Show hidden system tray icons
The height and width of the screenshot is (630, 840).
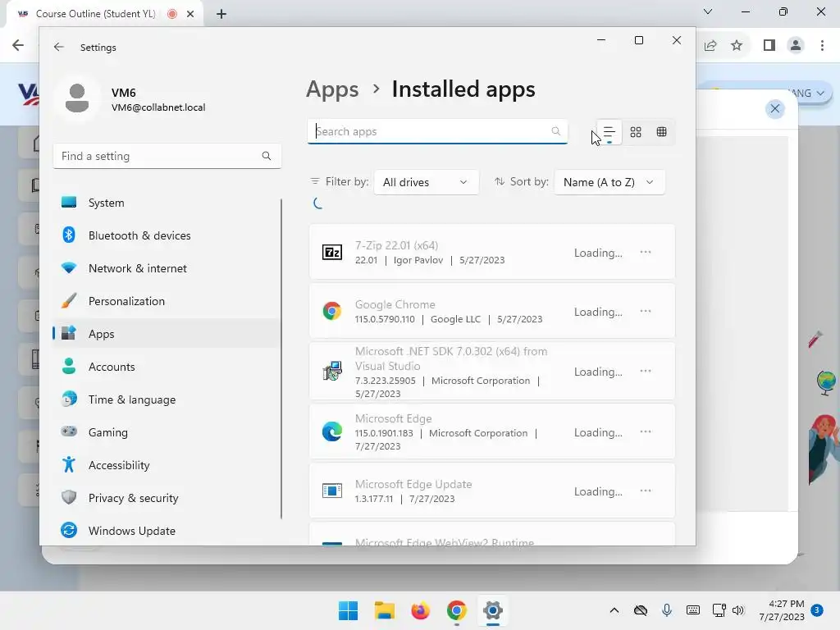click(614, 610)
